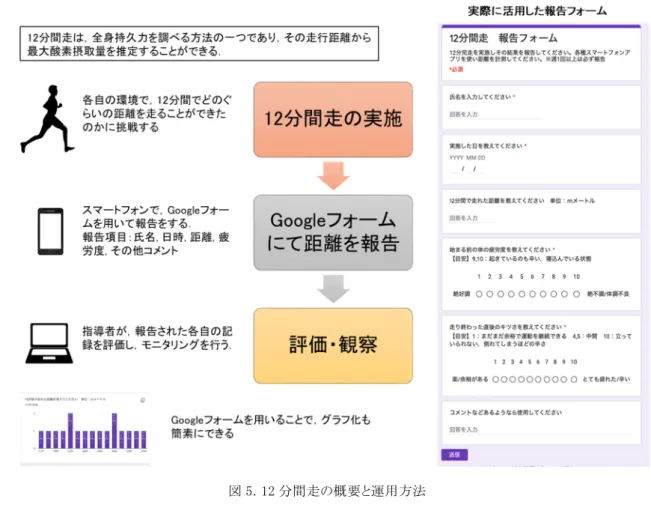Click the YYYY MM DD date field

click(467, 169)
